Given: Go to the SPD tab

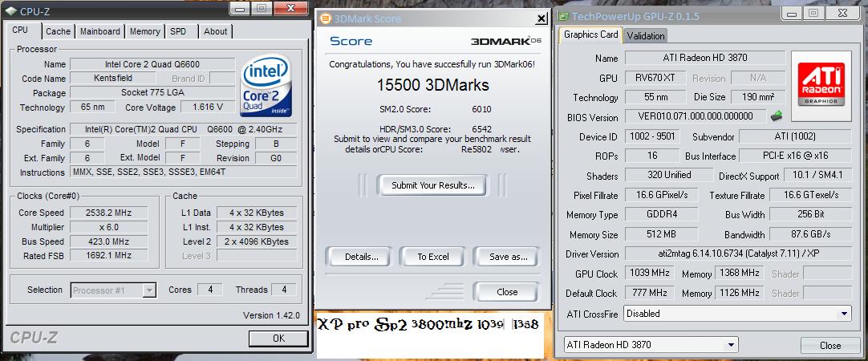Looking at the screenshot, I should pyautogui.click(x=178, y=31).
